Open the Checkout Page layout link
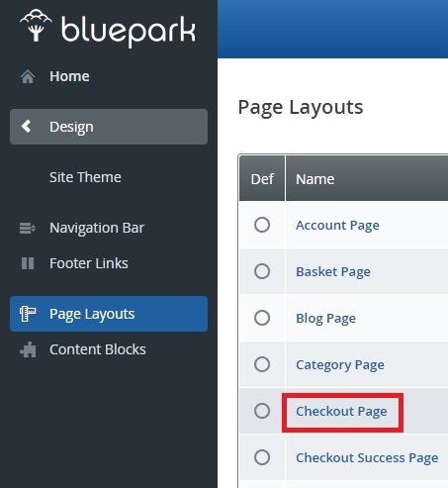The width and height of the screenshot is (448, 488). [x=341, y=412]
